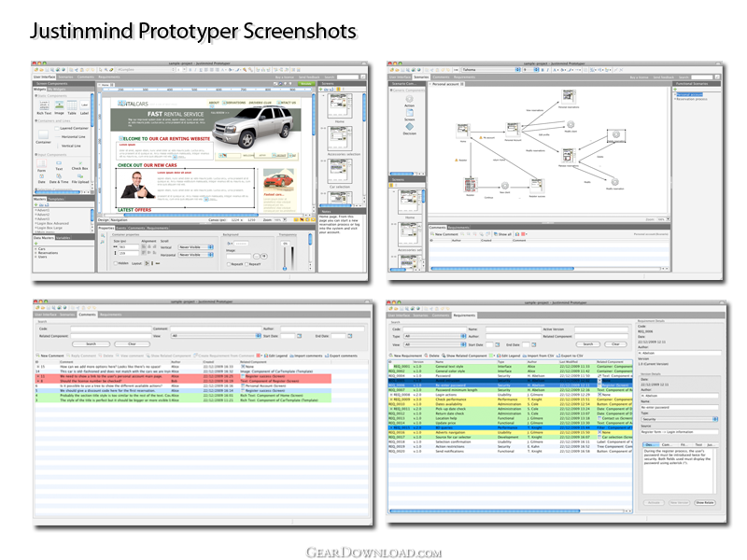Switch to Templates tab beside Masters
This screenshot has height=560, width=747.
pyautogui.click(x=56, y=199)
